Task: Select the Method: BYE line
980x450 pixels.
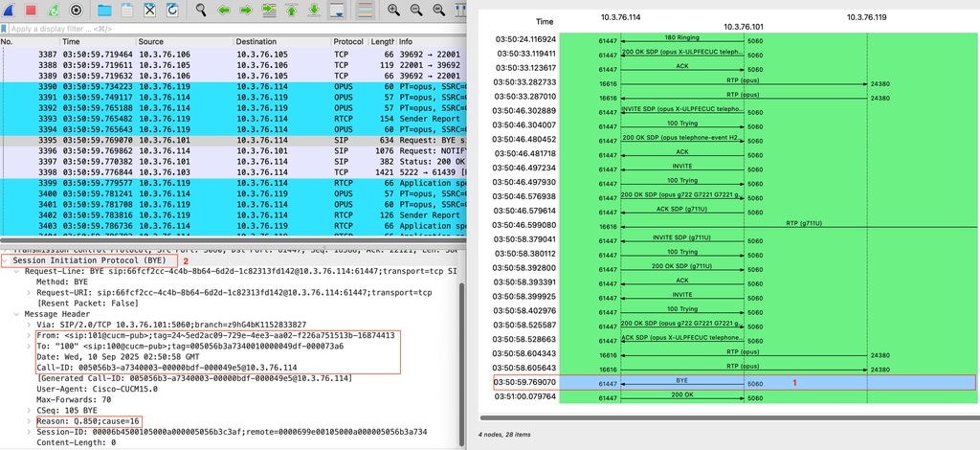Action: (62, 281)
